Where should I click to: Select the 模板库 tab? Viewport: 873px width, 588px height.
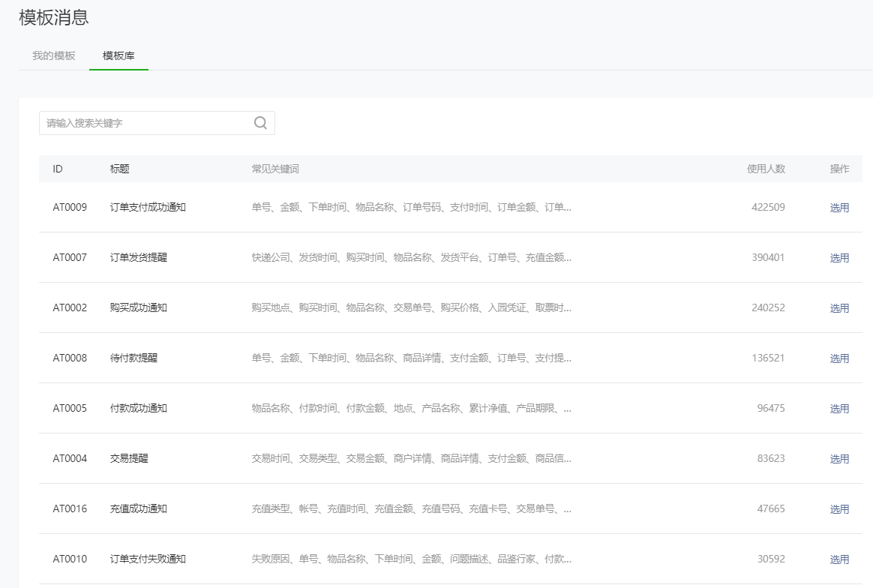pyautogui.click(x=118, y=55)
